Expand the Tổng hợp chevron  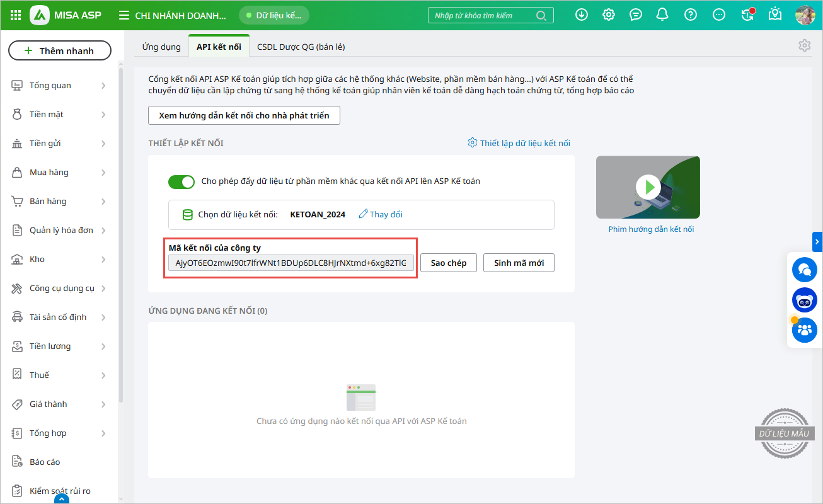[x=103, y=433]
